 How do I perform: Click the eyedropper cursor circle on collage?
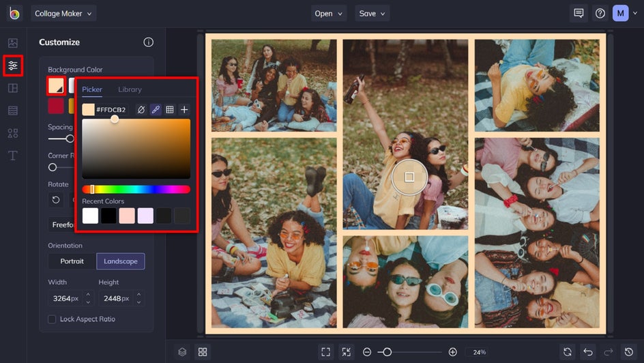409,177
